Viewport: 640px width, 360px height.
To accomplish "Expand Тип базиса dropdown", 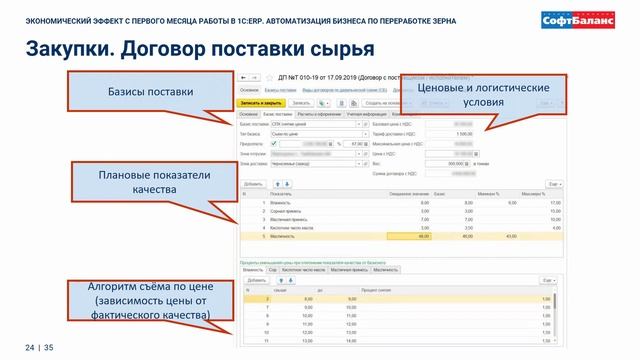I will (x=365, y=134).
